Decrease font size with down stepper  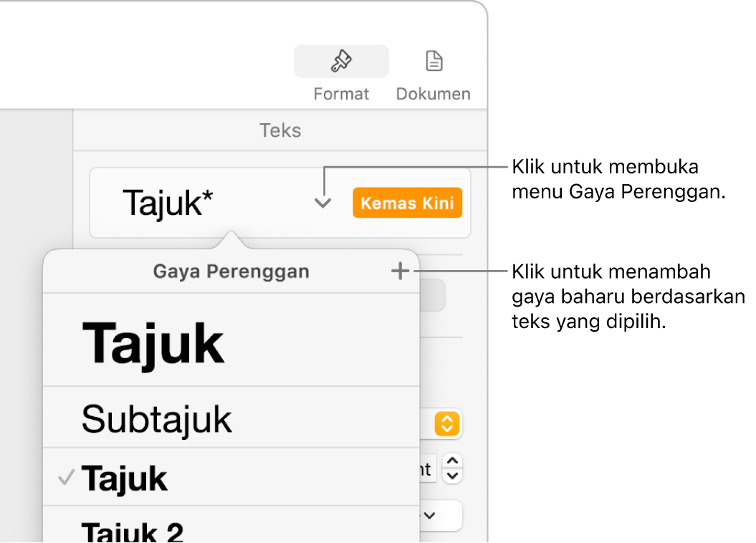(452, 476)
